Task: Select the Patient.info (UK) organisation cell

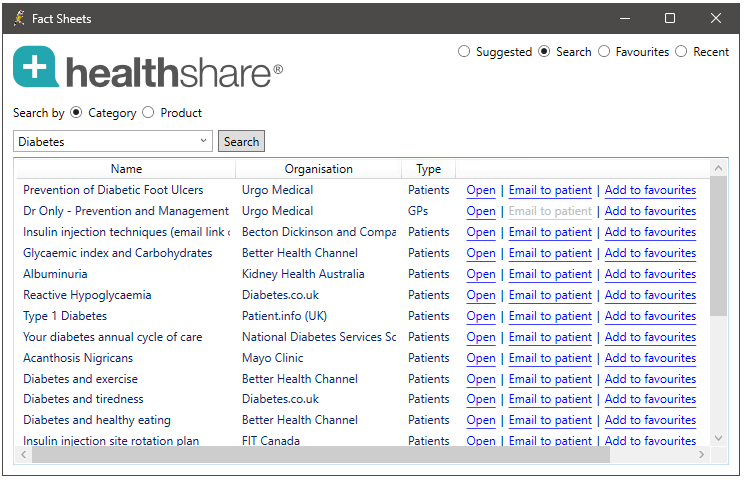Action: (284, 316)
